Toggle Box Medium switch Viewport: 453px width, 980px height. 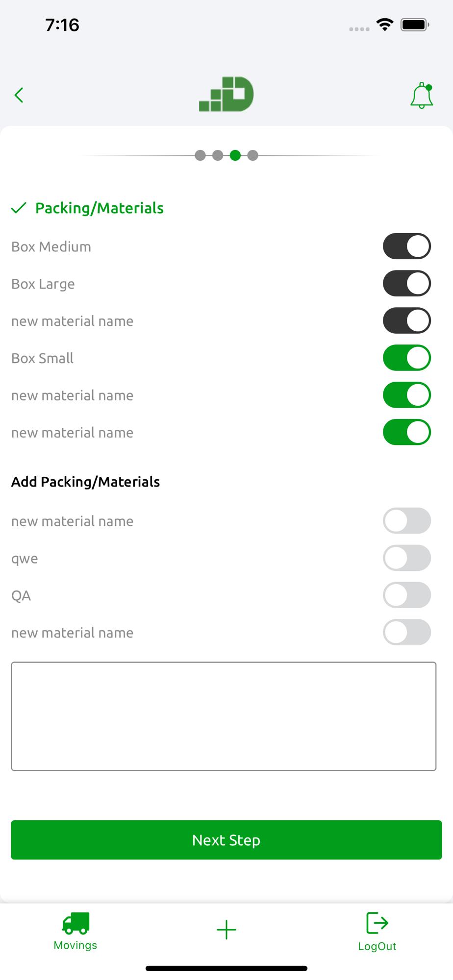[407, 246]
